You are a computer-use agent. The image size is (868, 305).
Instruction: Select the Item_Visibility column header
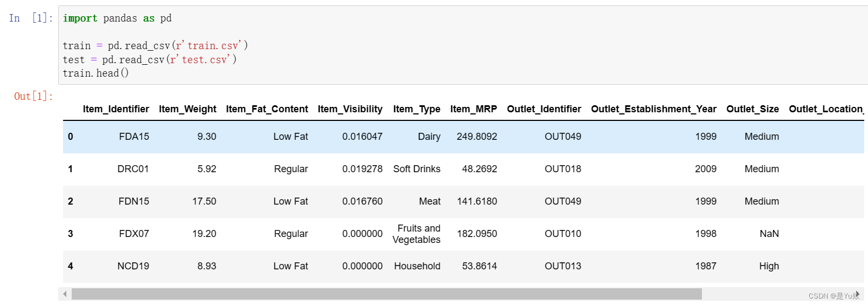[x=350, y=109]
